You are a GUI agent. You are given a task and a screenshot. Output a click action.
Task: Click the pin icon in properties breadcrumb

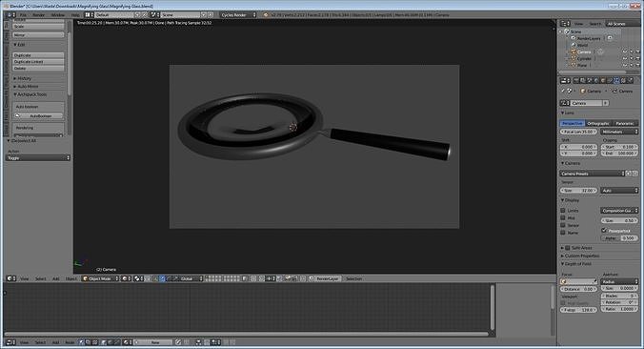(x=564, y=91)
